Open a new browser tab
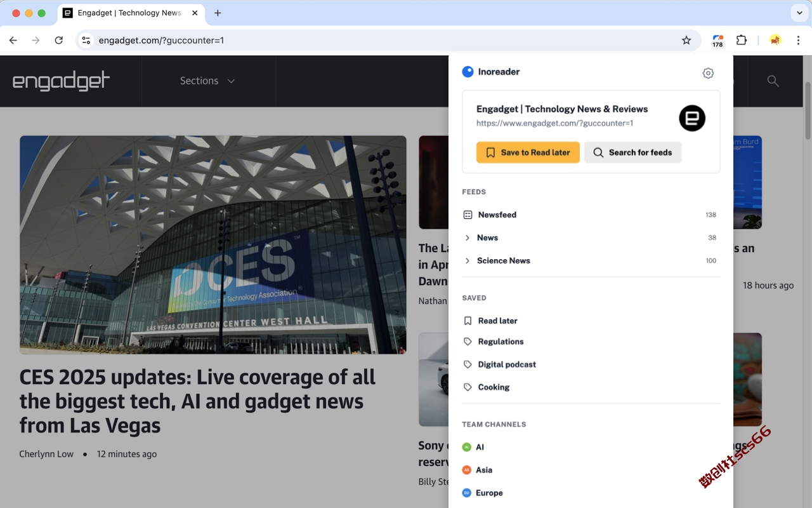The height and width of the screenshot is (508, 812). [218, 13]
